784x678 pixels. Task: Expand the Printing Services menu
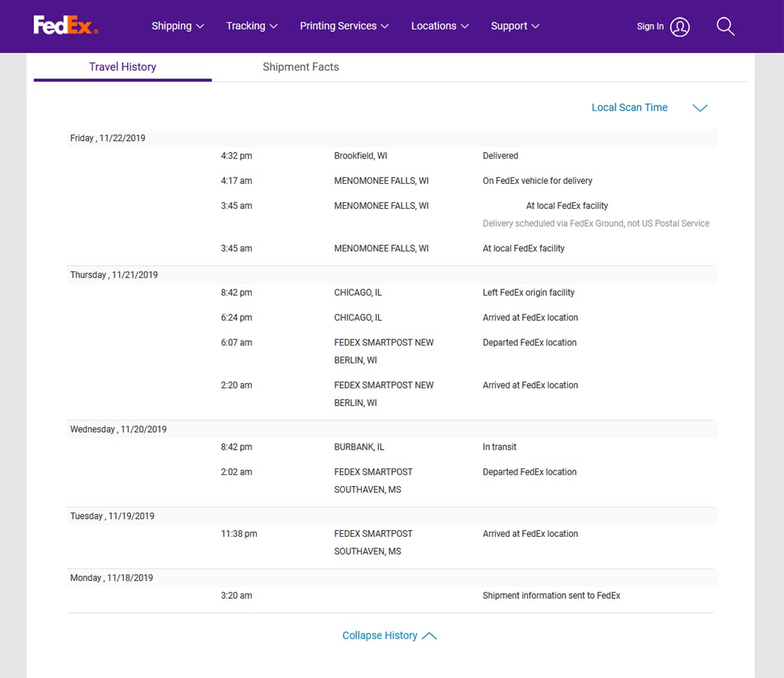pos(344,26)
